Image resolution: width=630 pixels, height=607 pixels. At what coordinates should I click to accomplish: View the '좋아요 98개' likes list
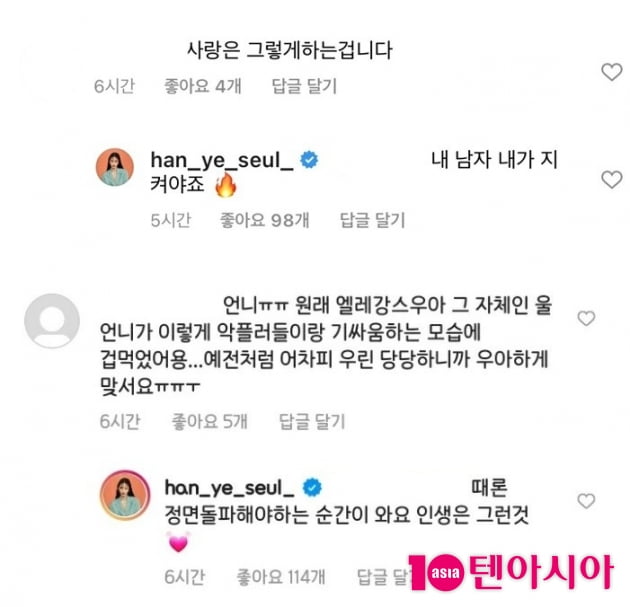coord(265,220)
